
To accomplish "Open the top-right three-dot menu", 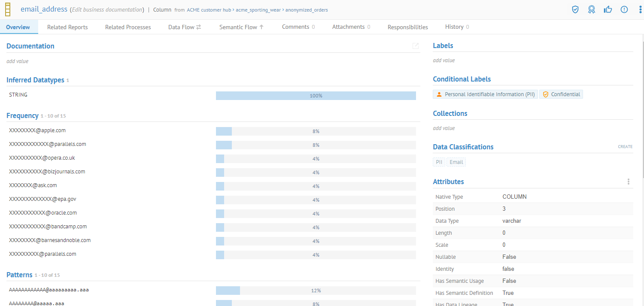I will click(x=640, y=9).
